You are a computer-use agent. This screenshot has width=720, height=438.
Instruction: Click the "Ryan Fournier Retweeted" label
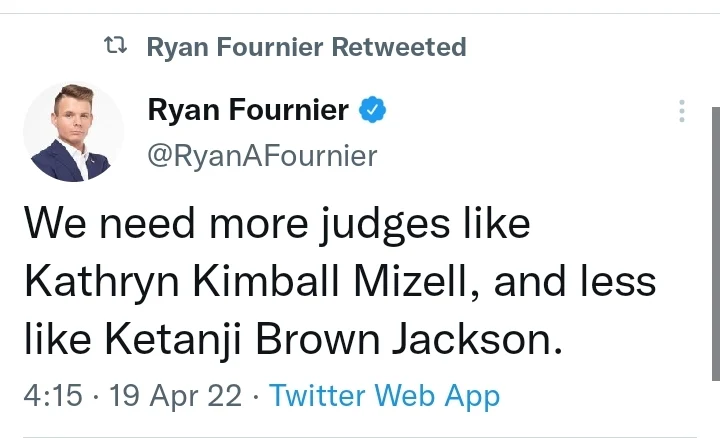tap(306, 47)
